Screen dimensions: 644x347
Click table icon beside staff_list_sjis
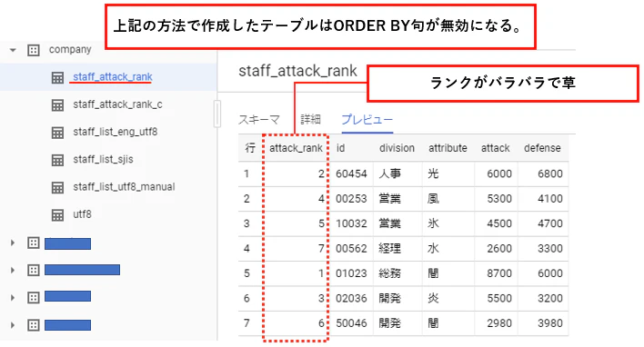57,160
